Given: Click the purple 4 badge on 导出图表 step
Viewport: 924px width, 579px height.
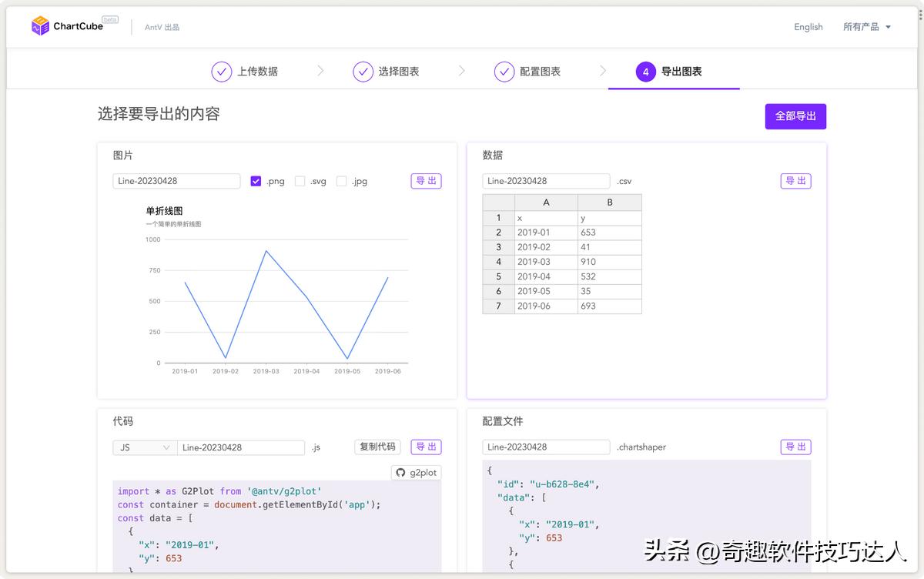Looking at the screenshot, I should (644, 71).
